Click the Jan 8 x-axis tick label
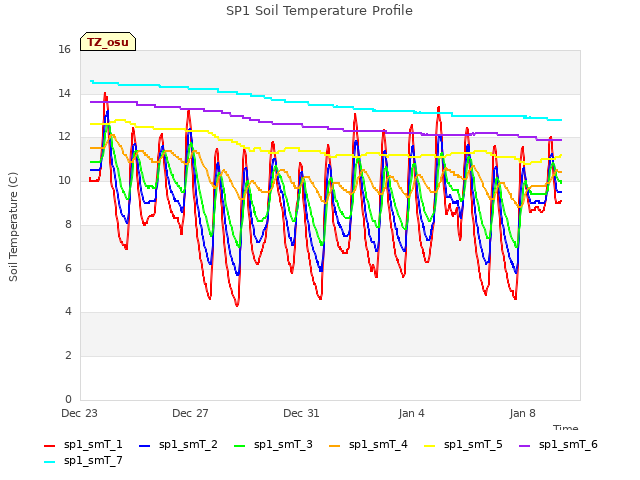The height and width of the screenshot is (480, 640). click(522, 413)
